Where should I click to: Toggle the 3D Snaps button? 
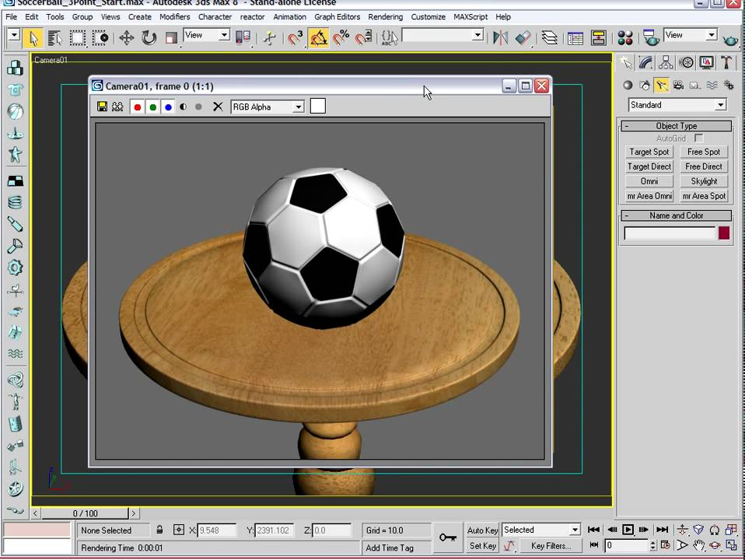(295, 37)
